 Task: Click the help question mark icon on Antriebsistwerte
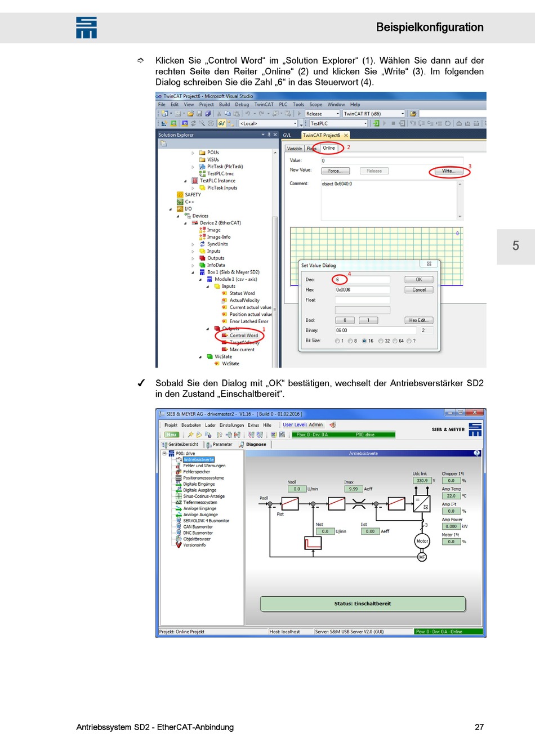pos(477,453)
